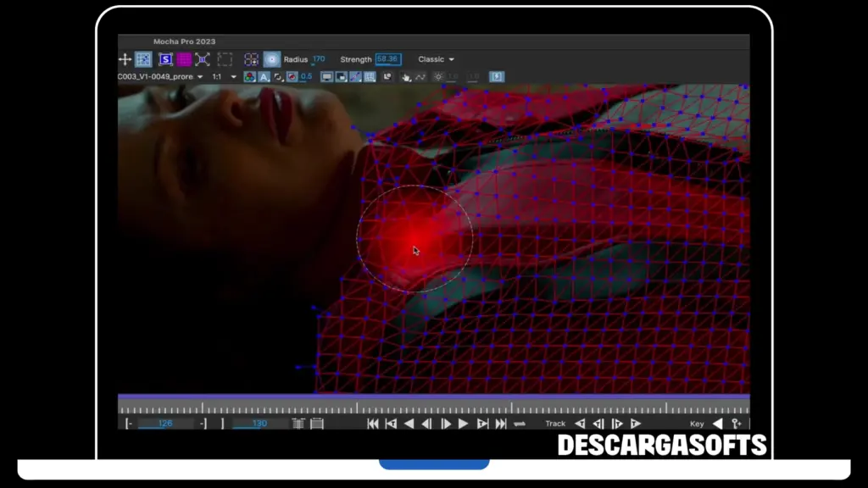
Task: Select the blue mesh warp tool
Action: [x=143, y=59]
